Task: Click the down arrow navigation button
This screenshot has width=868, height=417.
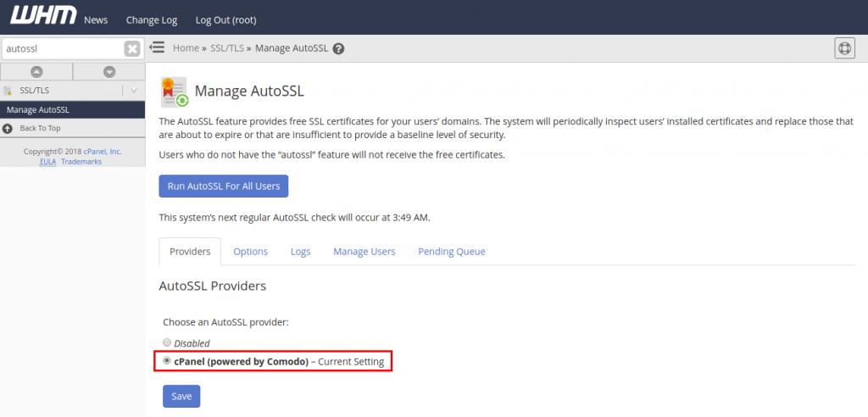Action: tap(109, 71)
